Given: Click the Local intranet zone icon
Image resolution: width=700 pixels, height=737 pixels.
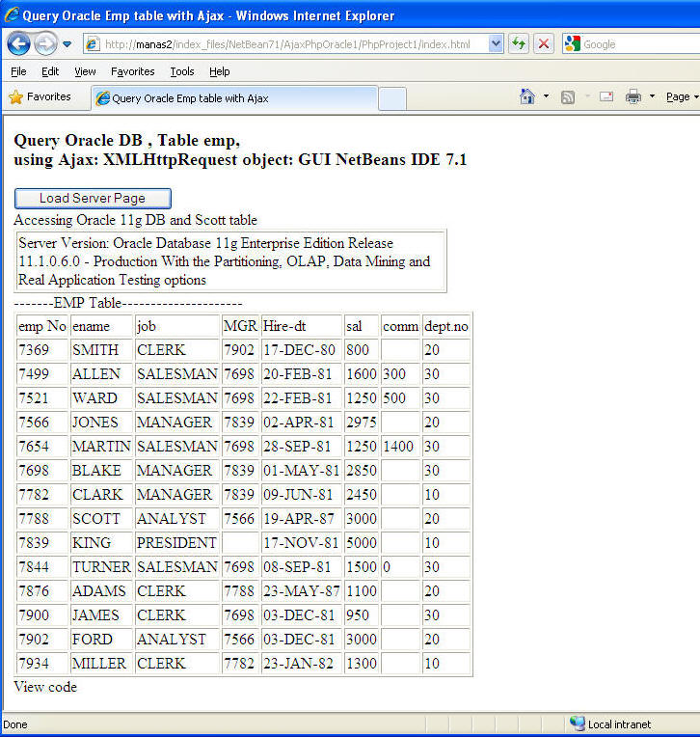Looking at the screenshot, I should coord(578,723).
